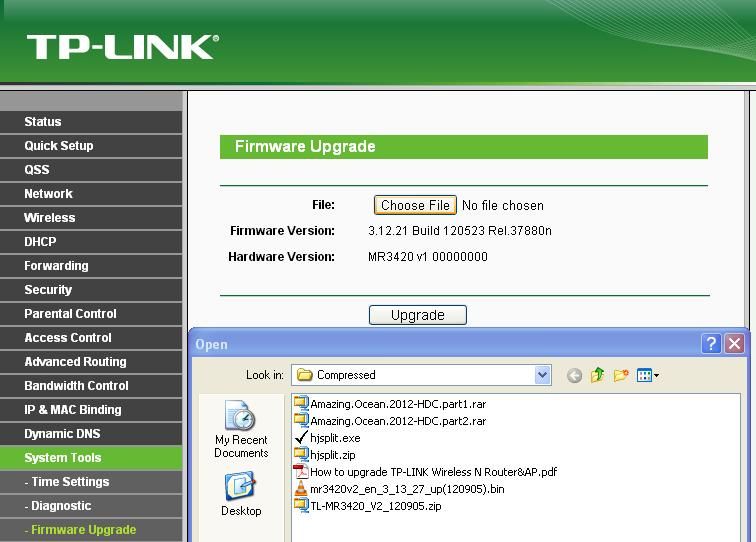Create a new folder in the dialog
The height and width of the screenshot is (542, 756).
(x=621, y=376)
